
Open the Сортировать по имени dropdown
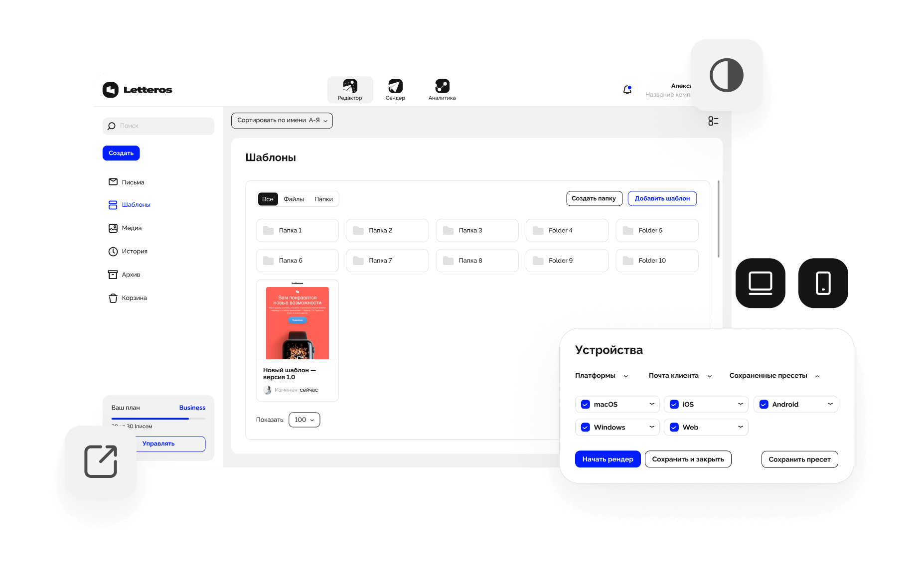tap(282, 121)
